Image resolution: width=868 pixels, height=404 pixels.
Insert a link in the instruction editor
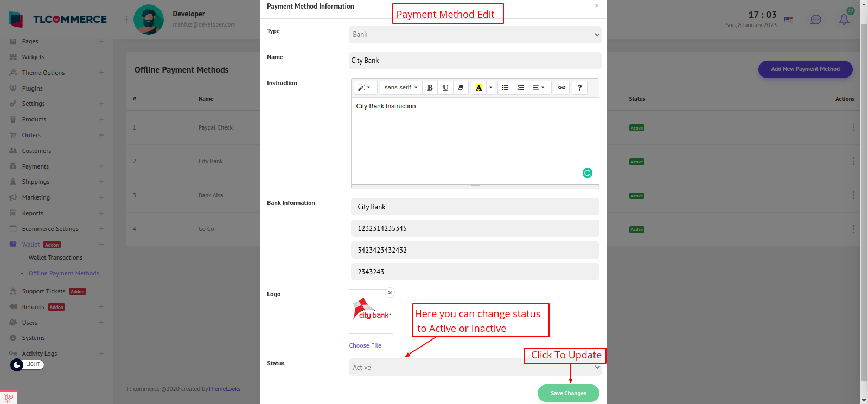click(x=561, y=88)
